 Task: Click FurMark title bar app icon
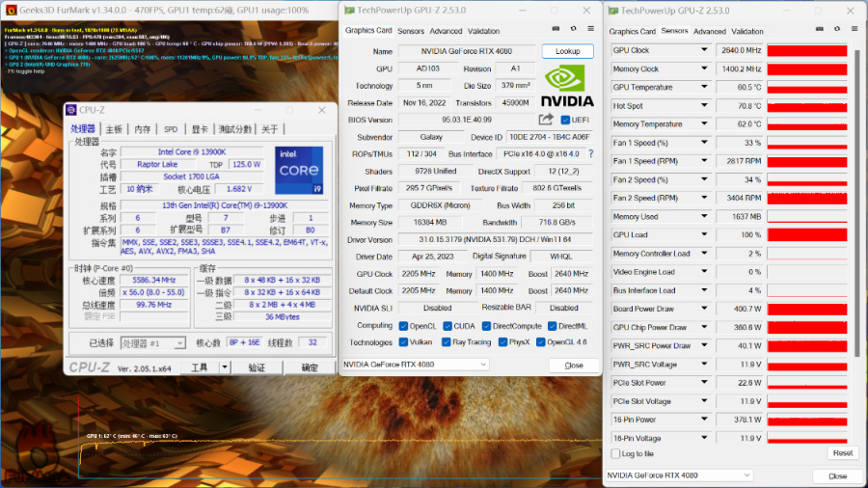click(11, 10)
